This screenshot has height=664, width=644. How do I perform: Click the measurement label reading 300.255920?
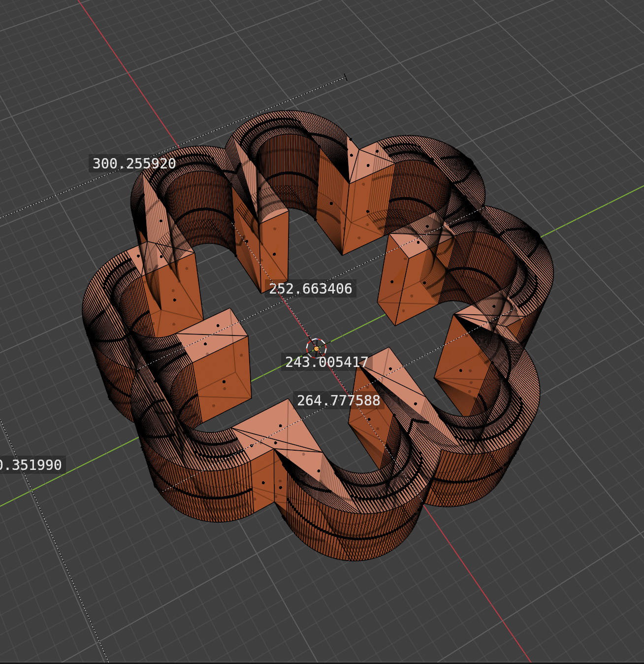point(134,164)
